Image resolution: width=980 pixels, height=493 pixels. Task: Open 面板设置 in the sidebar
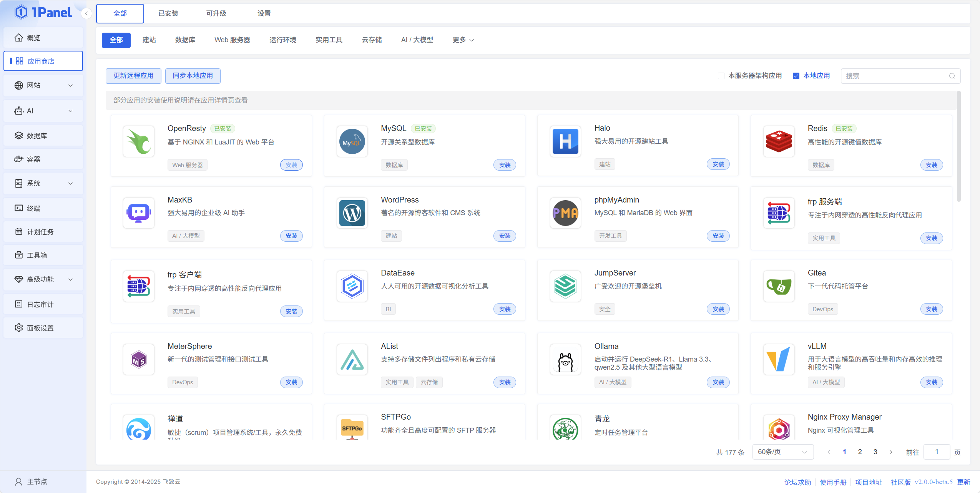tap(43, 328)
